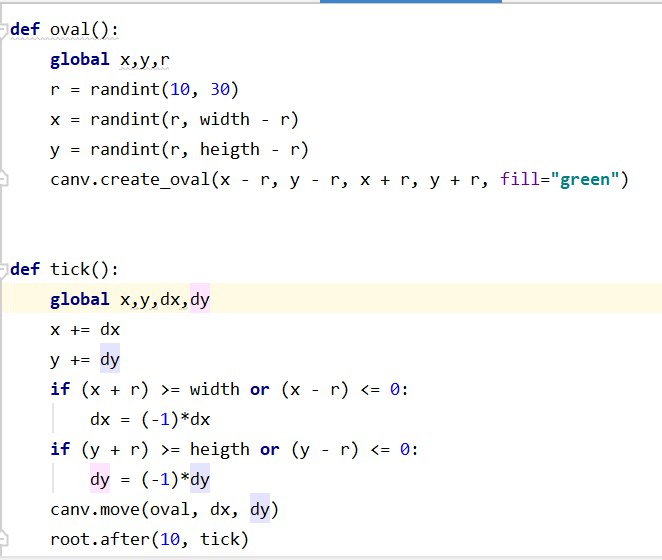662x560 pixels.
Task: Click the 'tick' argument in root.after
Action: [x=219, y=539]
